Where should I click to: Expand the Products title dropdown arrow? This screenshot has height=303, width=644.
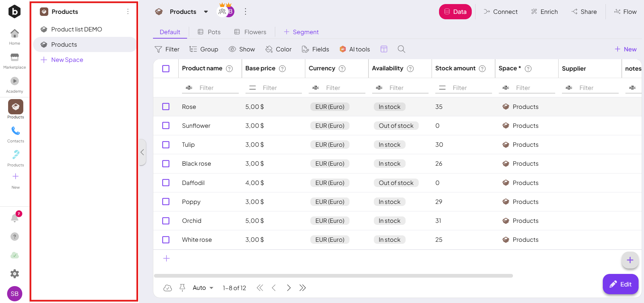pyautogui.click(x=206, y=12)
